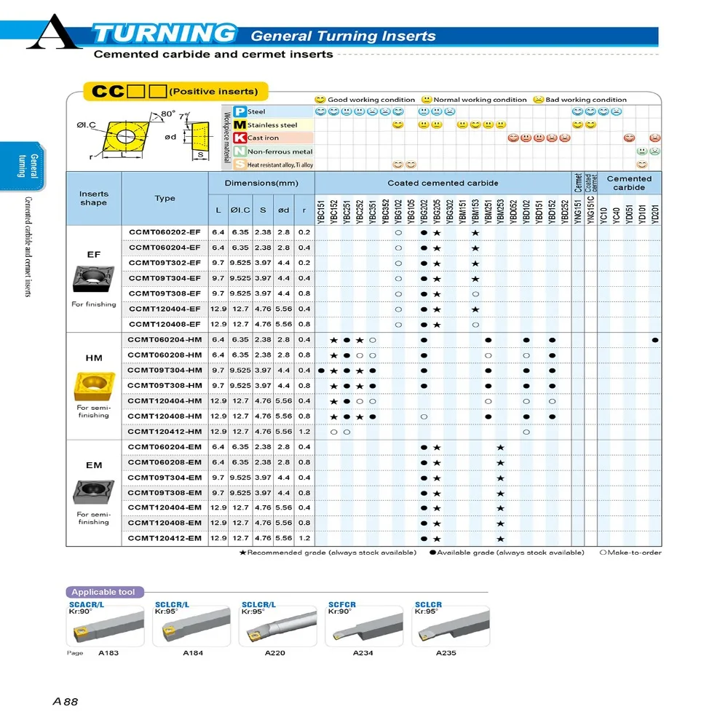Image resolution: width=728 pixels, height=728 pixels.
Task: Click the Type column header
Action: [165, 198]
